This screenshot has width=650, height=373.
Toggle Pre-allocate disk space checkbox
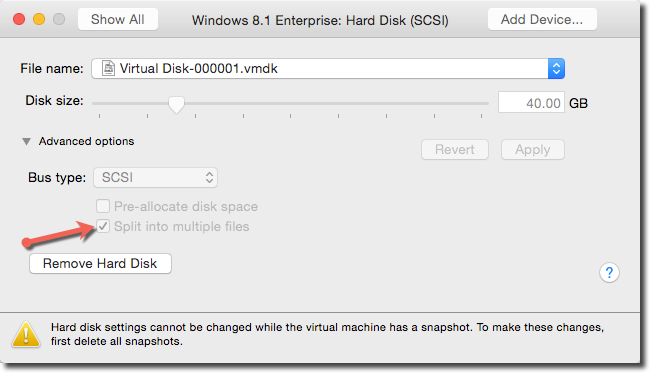tap(103, 206)
